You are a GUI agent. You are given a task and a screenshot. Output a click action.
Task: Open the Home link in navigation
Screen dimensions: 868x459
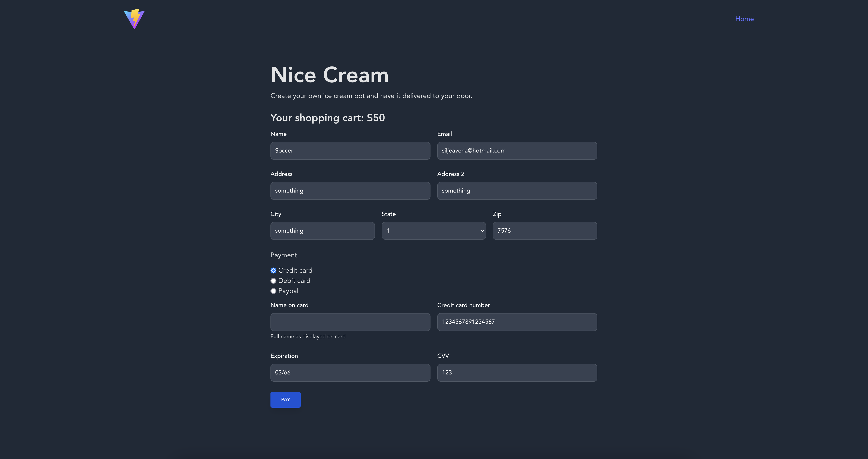(x=744, y=19)
